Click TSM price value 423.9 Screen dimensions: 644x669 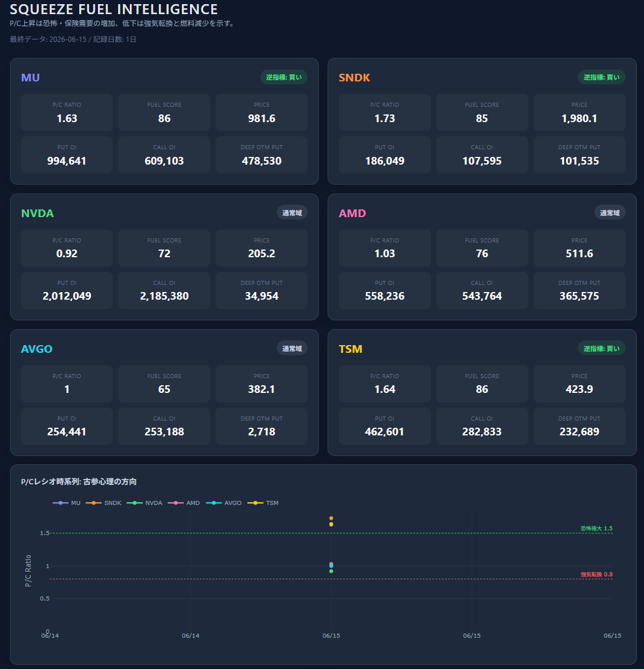coord(579,389)
